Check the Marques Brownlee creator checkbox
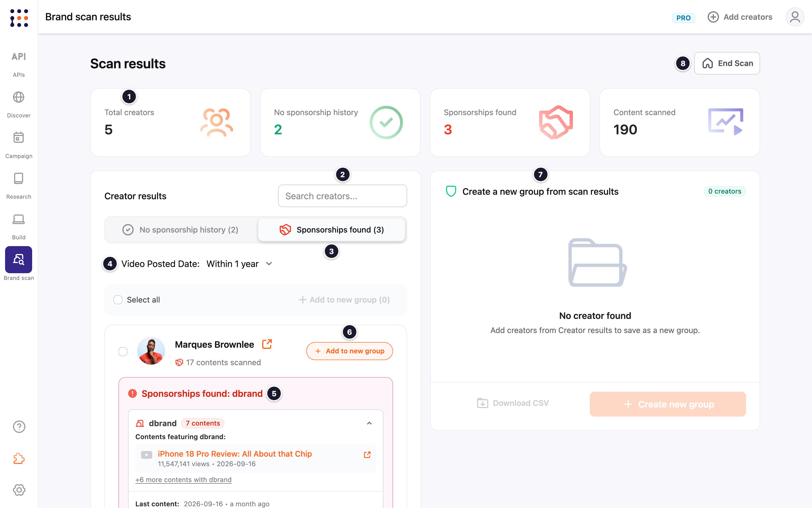The width and height of the screenshot is (812, 508). (x=123, y=351)
